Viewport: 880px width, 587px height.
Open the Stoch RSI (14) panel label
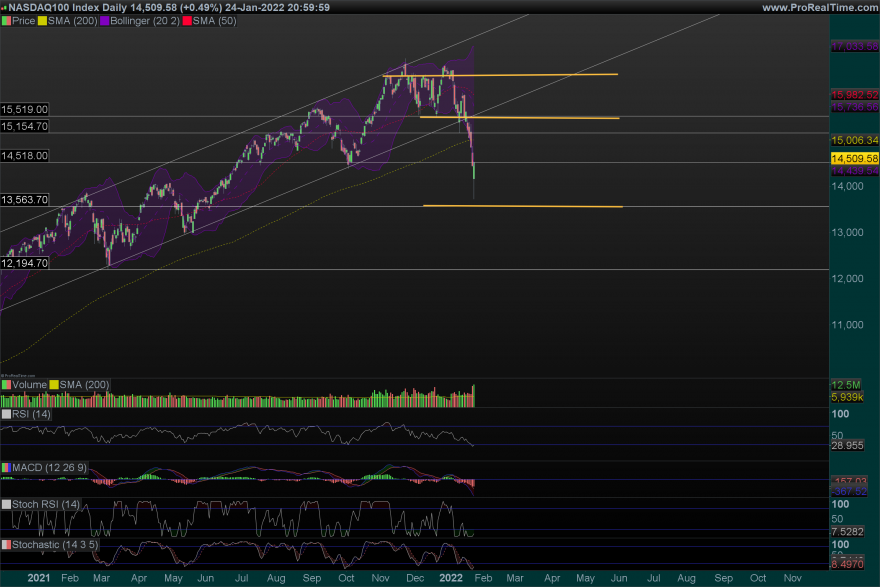(46, 504)
